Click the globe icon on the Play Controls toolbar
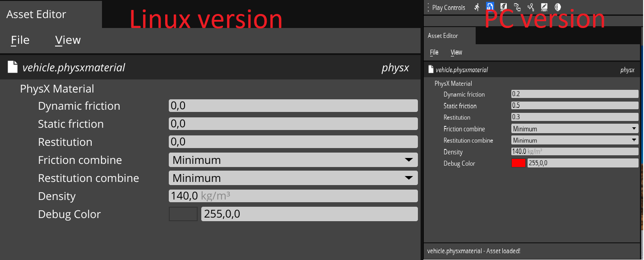Image resolution: width=644 pixels, height=260 pixels. click(x=557, y=7)
